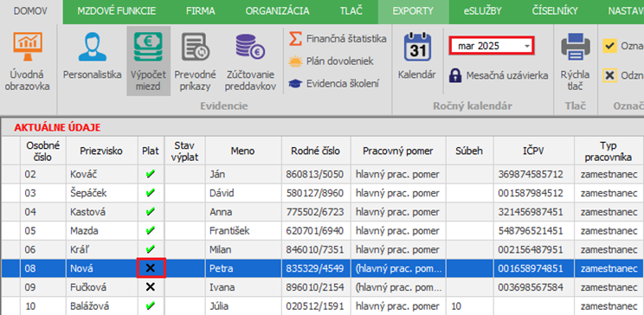Open the mar 2025 month dropdown
The height and width of the screenshot is (315, 644).
492,46
